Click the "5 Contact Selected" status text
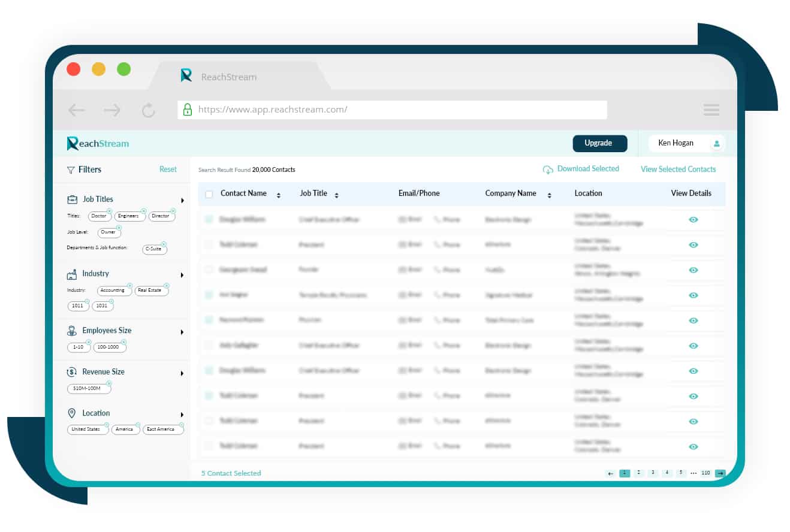This screenshot has height=532, width=790. [231, 473]
